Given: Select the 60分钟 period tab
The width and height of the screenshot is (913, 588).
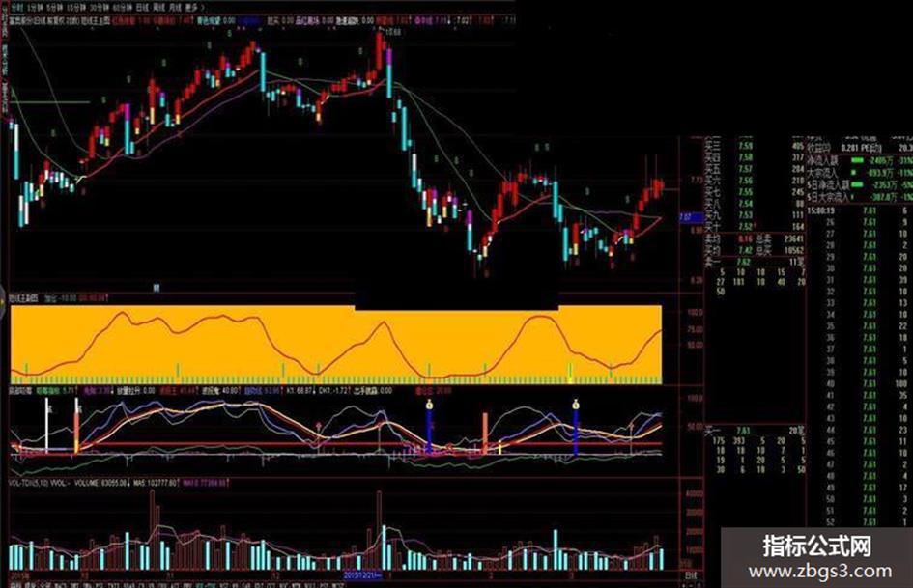Looking at the screenshot, I should [x=122, y=8].
